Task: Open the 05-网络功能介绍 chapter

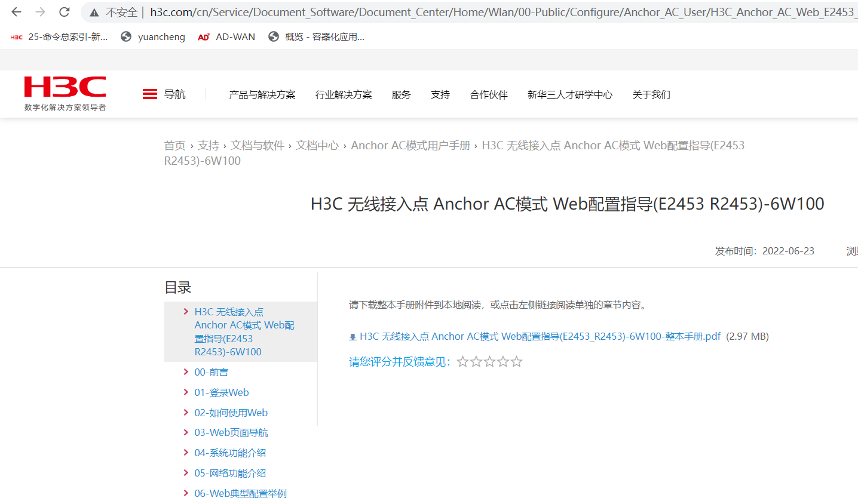Action: click(230, 474)
